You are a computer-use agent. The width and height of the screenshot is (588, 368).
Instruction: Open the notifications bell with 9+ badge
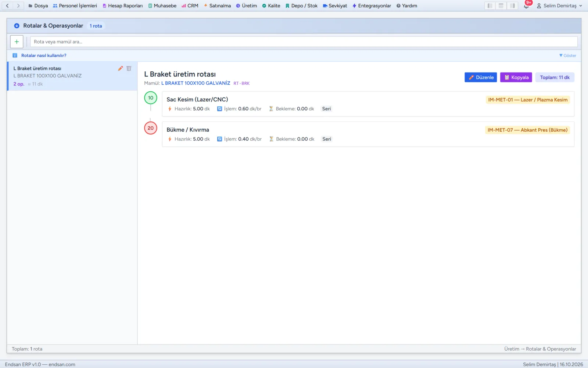coord(527,6)
